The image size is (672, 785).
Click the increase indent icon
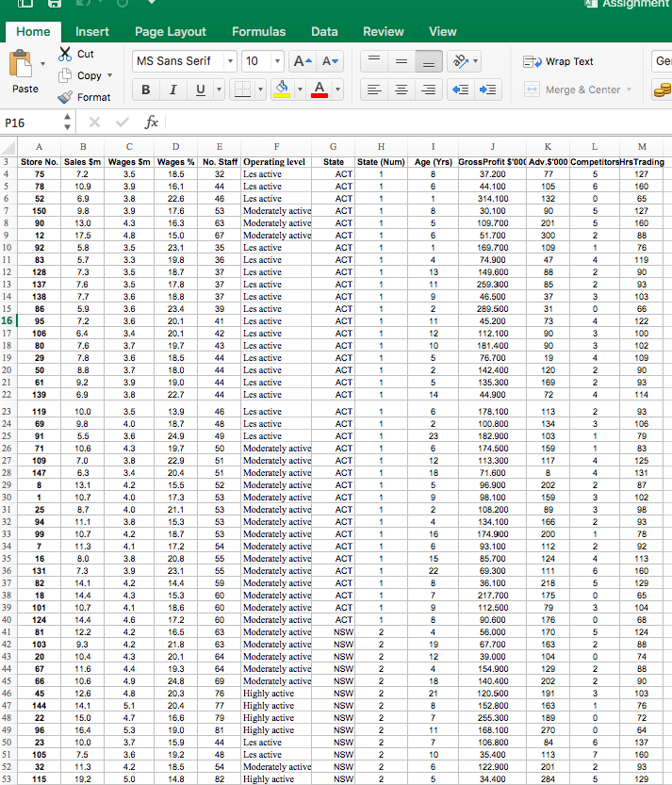[x=487, y=90]
